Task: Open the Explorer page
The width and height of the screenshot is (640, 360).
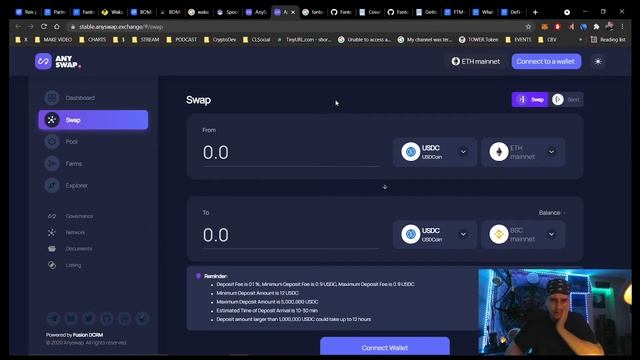Action: point(93,185)
